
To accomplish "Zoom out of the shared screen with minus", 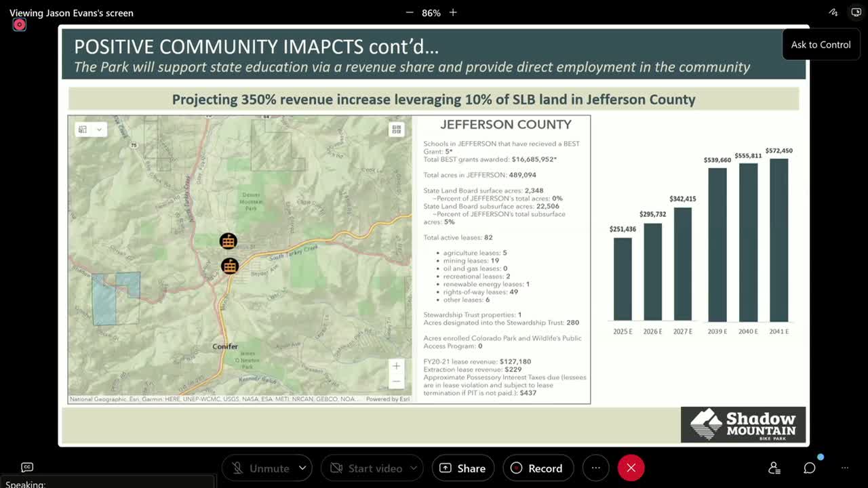I will (409, 13).
